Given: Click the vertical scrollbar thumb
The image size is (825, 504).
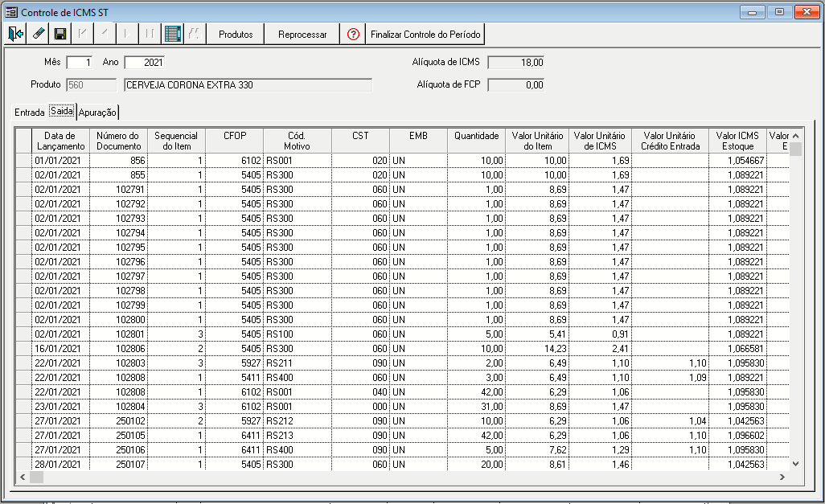Looking at the screenshot, I should tap(795, 149).
